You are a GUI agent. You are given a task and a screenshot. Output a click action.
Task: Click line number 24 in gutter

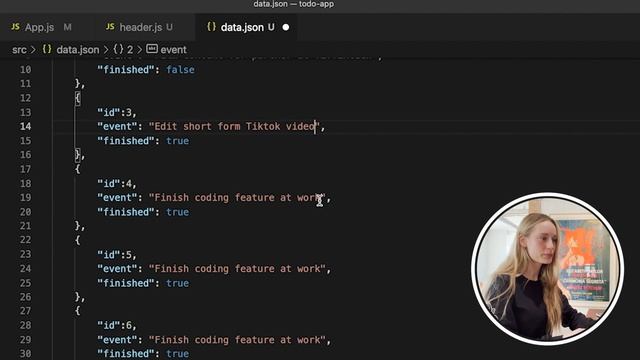tap(25, 269)
